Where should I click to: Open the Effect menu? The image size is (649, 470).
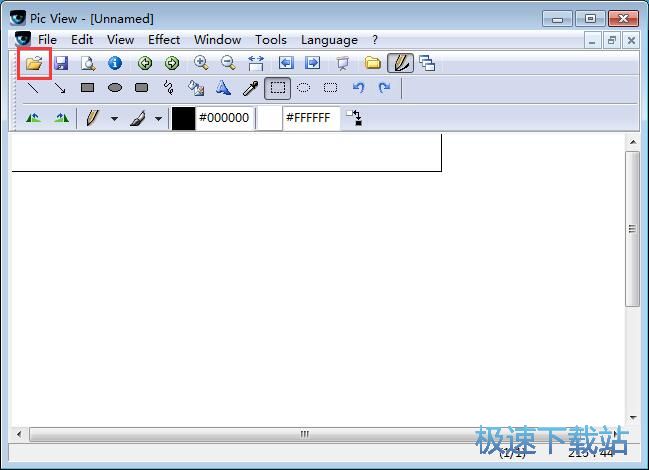click(164, 40)
